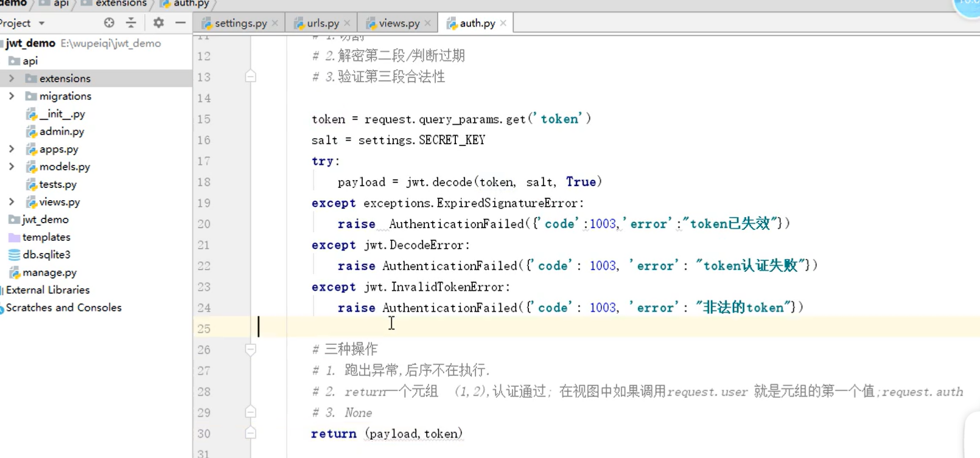
Task: Open Project panel settings gear
Action: click(x=158, y=23)
